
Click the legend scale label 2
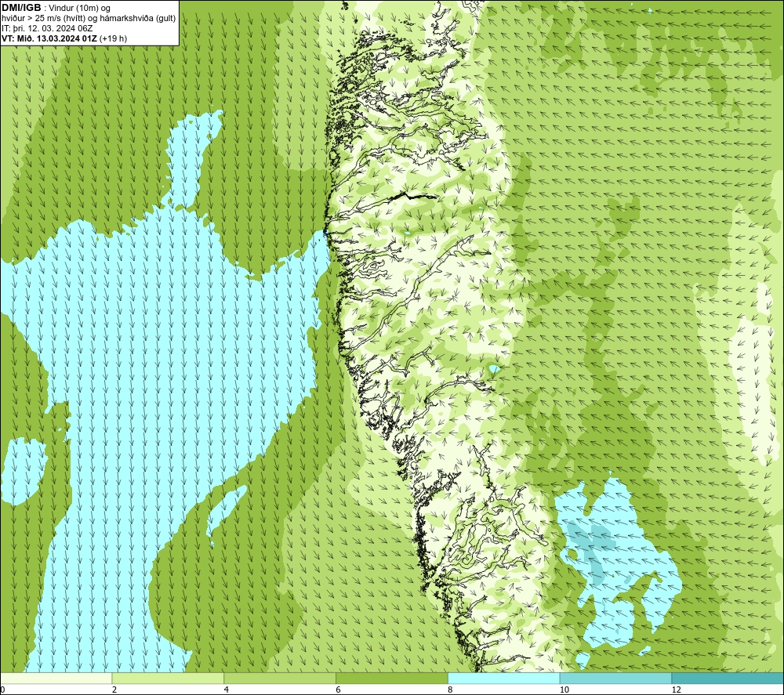point(114,690)
